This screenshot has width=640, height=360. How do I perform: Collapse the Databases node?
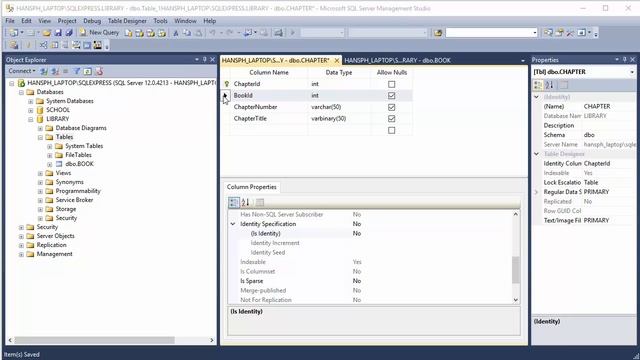point(21,92)
